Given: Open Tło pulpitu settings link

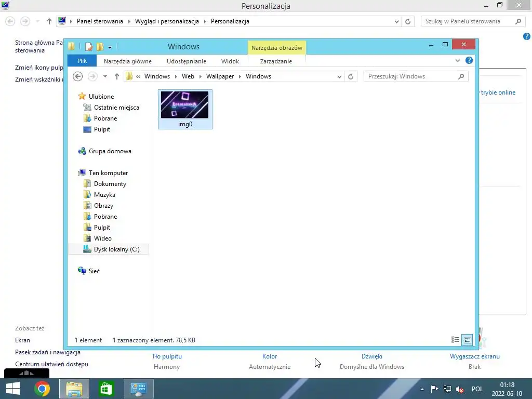Looking at the screenshot, I should [x=167, y=356].
